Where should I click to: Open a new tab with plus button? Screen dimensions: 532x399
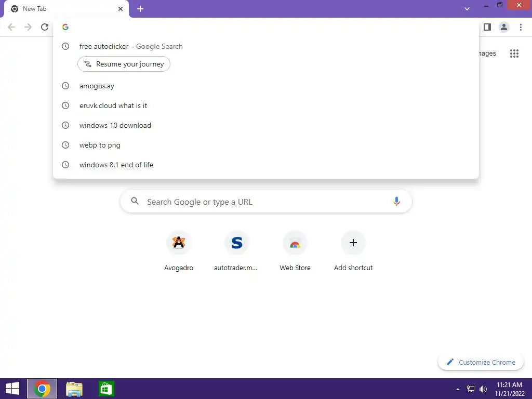click(140, 9)
